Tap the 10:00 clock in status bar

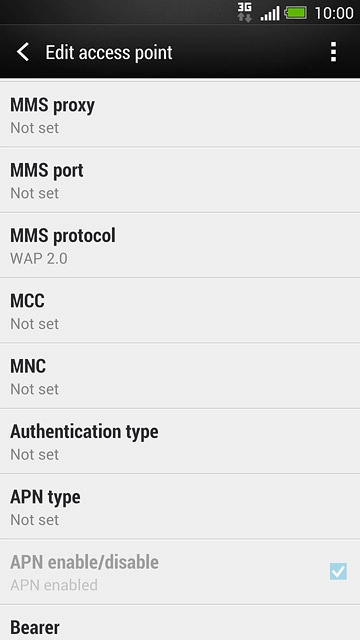(x=334, y=13)
